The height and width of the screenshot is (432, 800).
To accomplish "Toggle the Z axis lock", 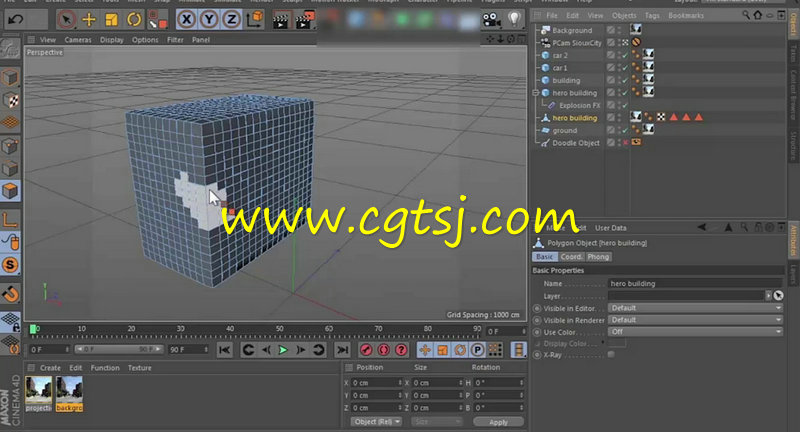I will [231, 20].
